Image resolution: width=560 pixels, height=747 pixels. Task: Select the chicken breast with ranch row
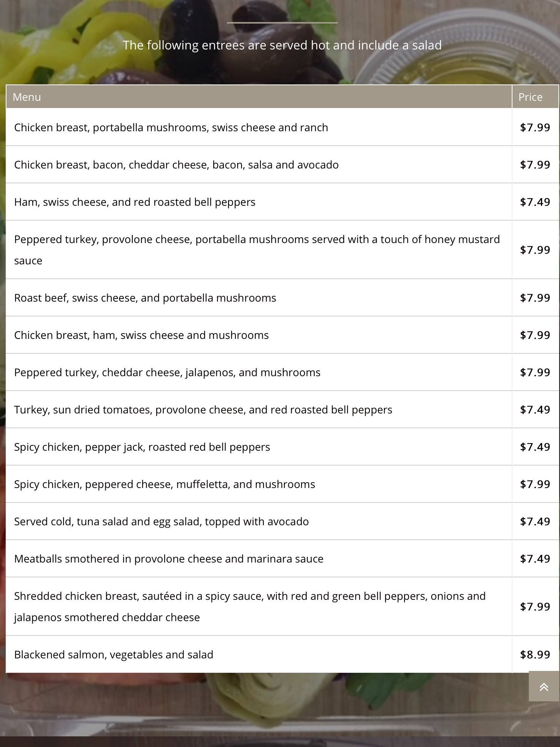pos(171,127)
